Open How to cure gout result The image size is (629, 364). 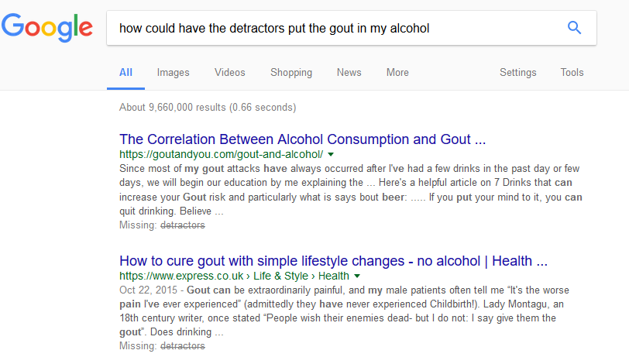click(x=333, y=261)
